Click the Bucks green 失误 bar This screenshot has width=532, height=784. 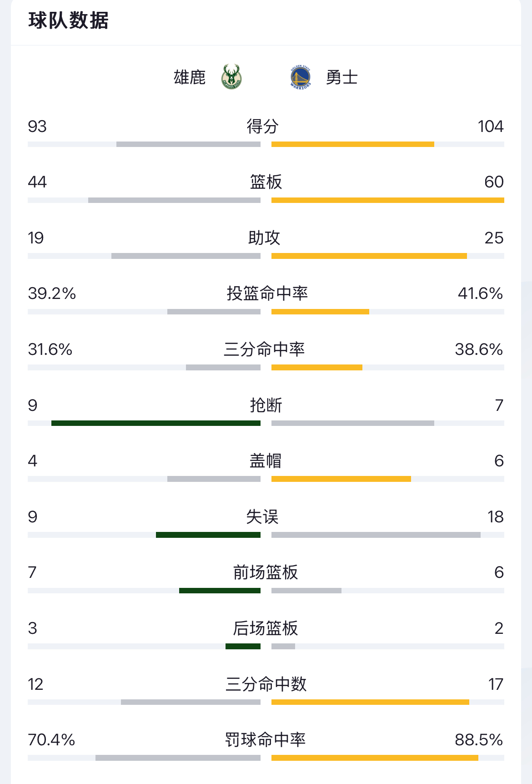[208, 535]
